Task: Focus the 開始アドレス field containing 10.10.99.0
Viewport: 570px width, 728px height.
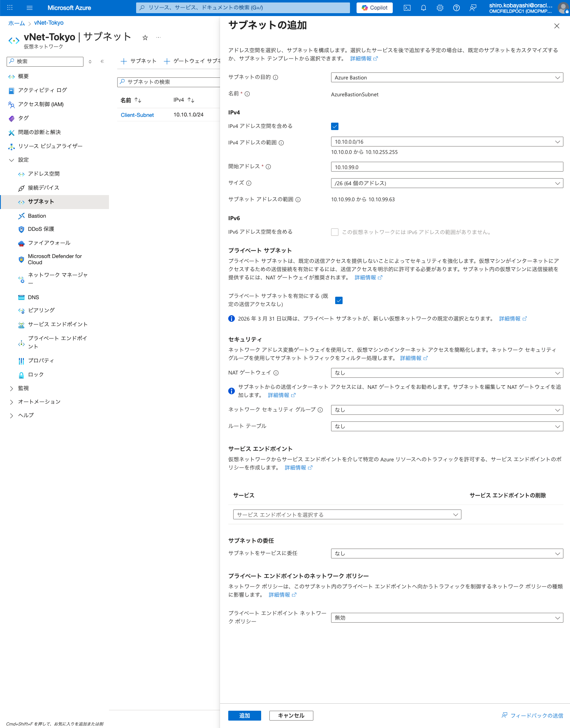Action: coord(447,167)
